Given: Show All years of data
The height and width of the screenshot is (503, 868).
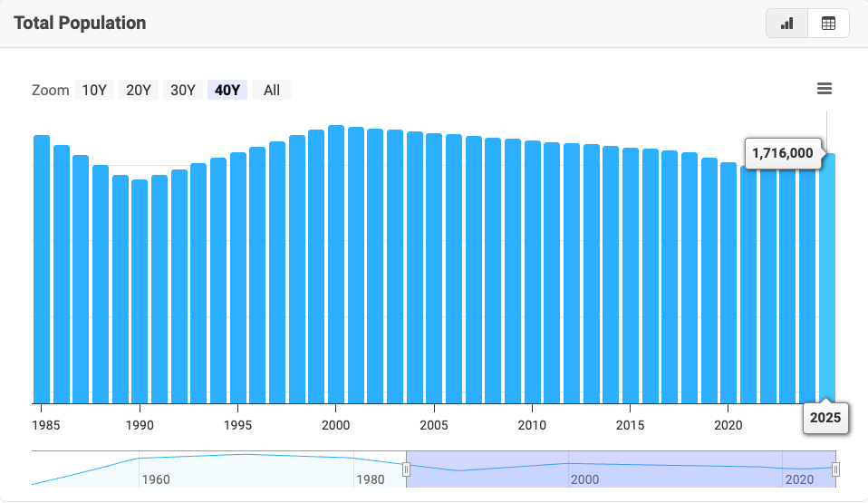Looking at the screenshot, I should (272, 90).
